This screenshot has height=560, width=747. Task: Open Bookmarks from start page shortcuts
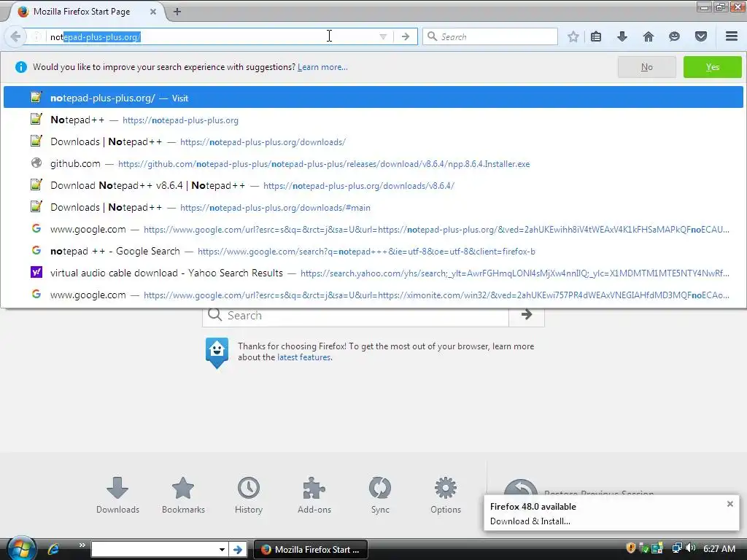183,495
